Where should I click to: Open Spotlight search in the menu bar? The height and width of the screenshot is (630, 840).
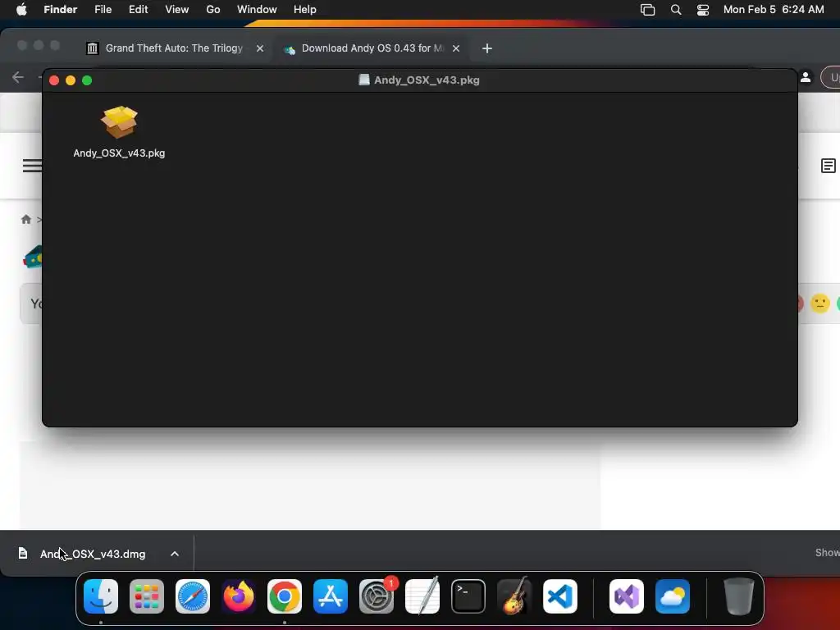(676, 10)
